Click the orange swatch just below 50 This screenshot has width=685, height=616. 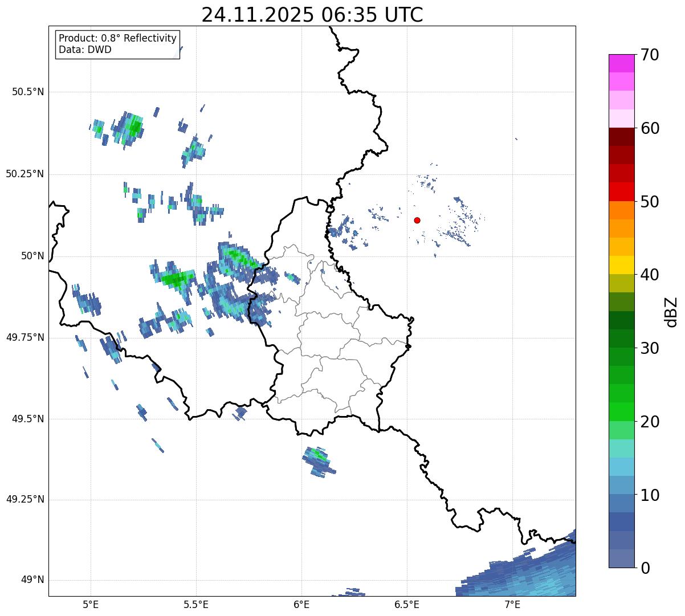tap(621, 210)
